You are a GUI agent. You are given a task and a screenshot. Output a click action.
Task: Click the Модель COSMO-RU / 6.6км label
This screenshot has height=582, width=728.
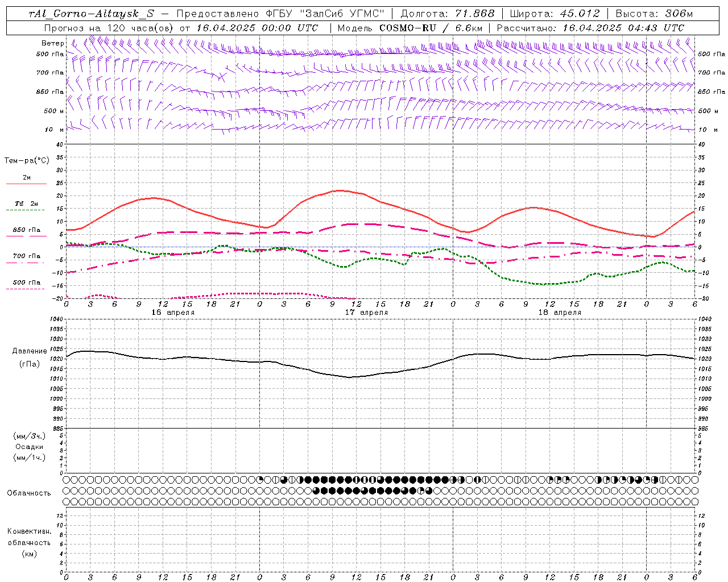click(x=410, y=28)
